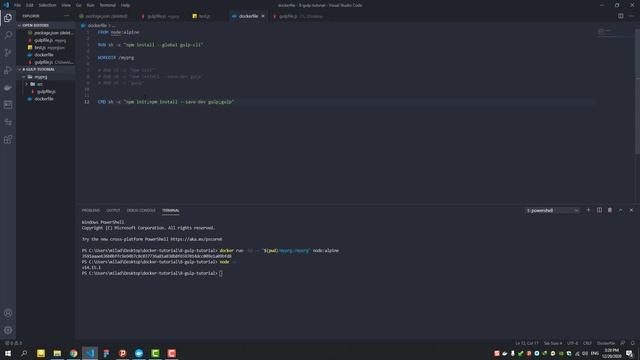Open the View menu

point(66,5)
